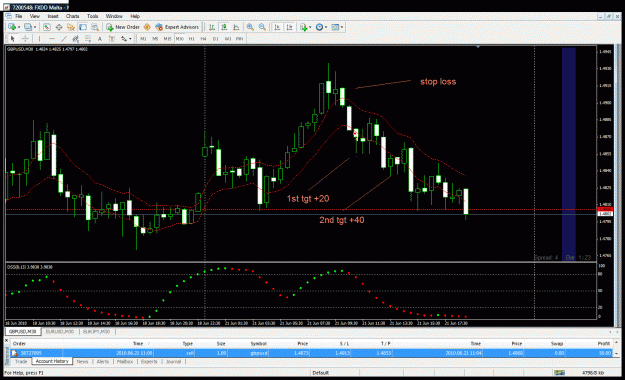Open the Strategy Tester icon

coord(95,27)
